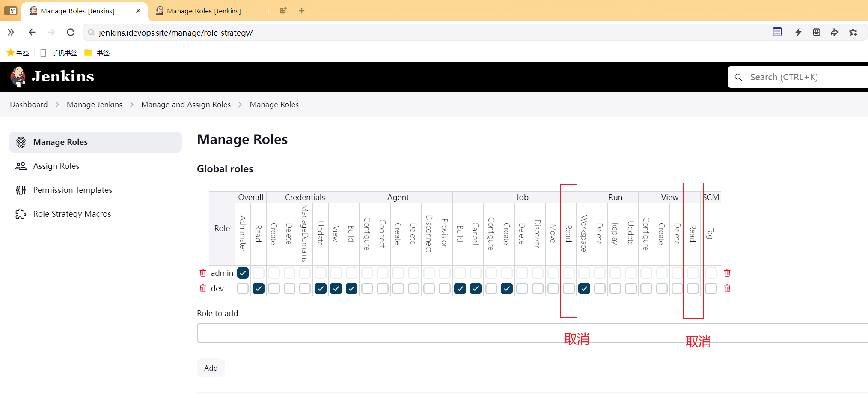Click the lightning bolt icon in toolbar
Screen dimensions: 868x398
798,32
